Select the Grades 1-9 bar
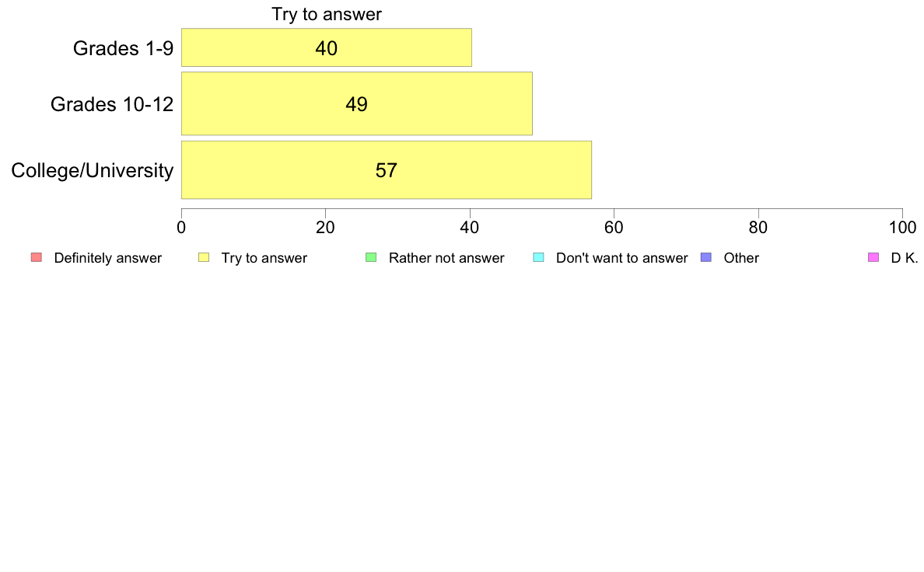924x572 pixels. pyautogui.click(x=327, y=47)
